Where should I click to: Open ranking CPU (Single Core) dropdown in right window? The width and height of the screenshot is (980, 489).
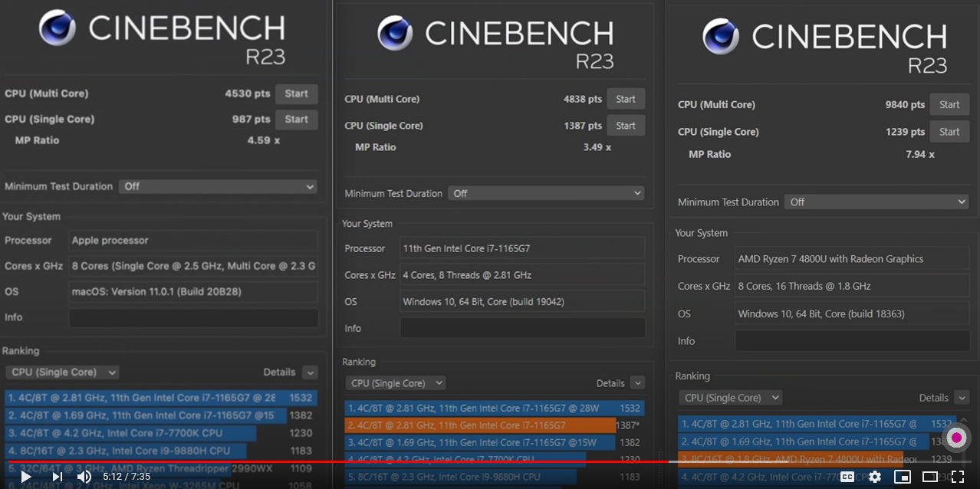pos(730,398)
